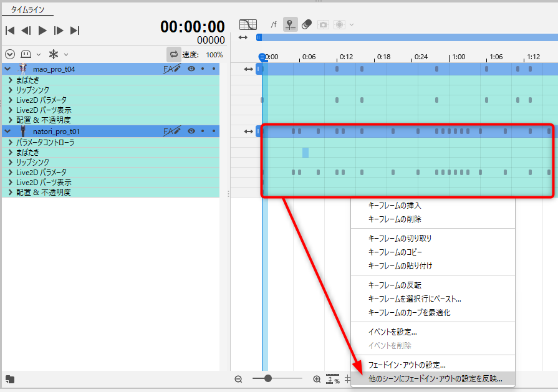Click the timeline zoom slider handle
The width and height of the screenshot is (558, 392).
[268, 378]
